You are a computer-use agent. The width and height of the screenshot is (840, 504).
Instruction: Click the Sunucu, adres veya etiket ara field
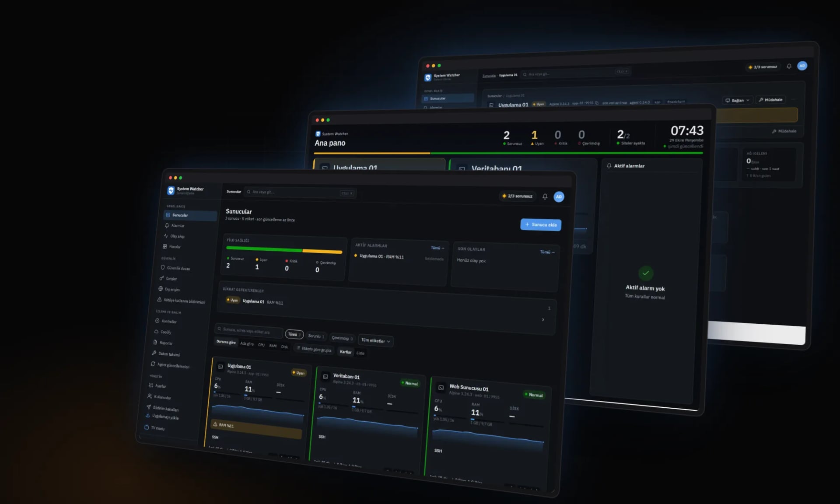249,331
